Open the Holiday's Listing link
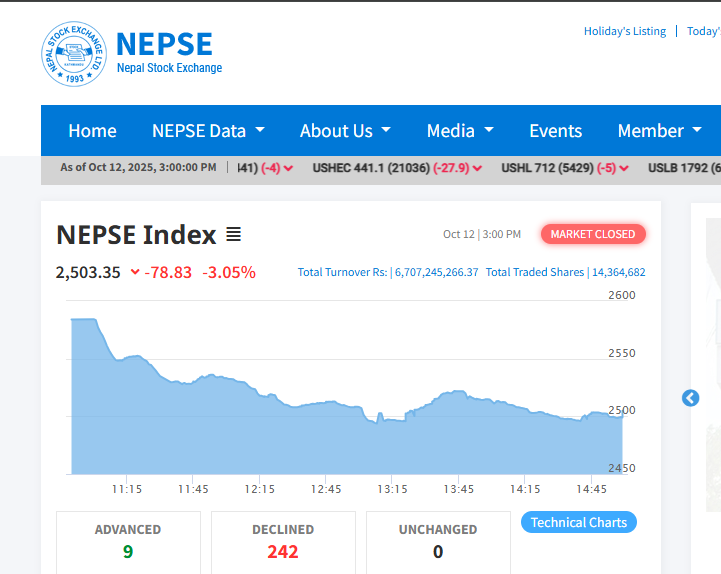Image resolution: width=721 pixels, height=574 pixels. [624, 31]
